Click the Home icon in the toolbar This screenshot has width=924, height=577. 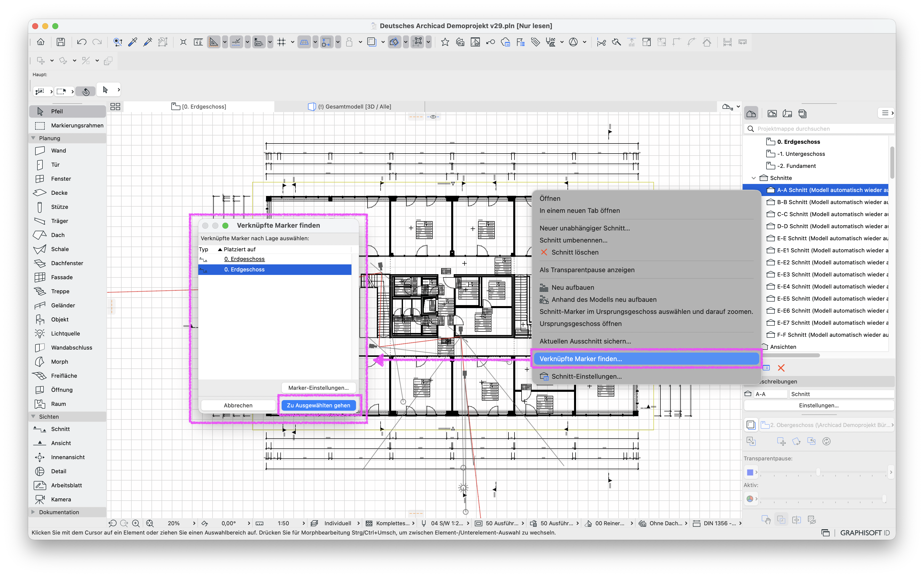point(41,42)
